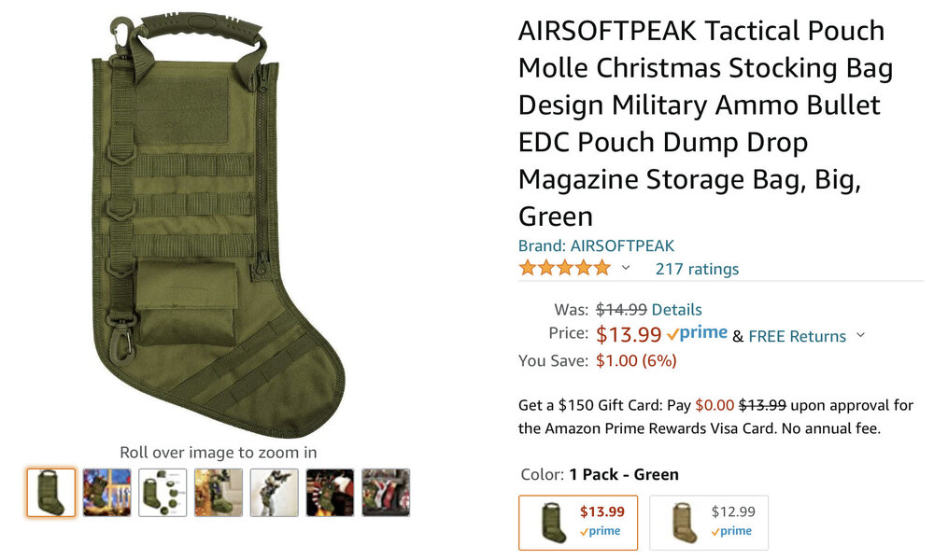Select the first green stocking thumbnail
This screenshot has height=560, width=934.
(x=51, y=493)
